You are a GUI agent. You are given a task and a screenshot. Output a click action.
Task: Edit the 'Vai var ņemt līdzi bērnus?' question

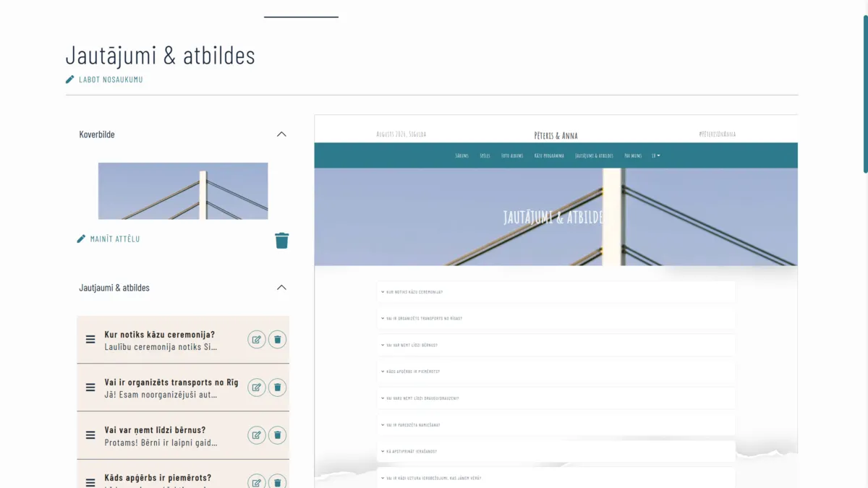257,435
